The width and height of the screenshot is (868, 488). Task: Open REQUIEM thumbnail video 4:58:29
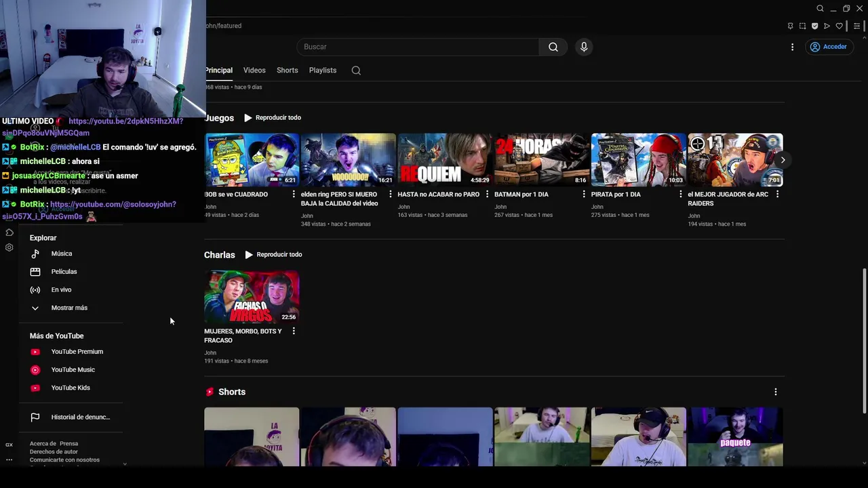coord(445,160)
